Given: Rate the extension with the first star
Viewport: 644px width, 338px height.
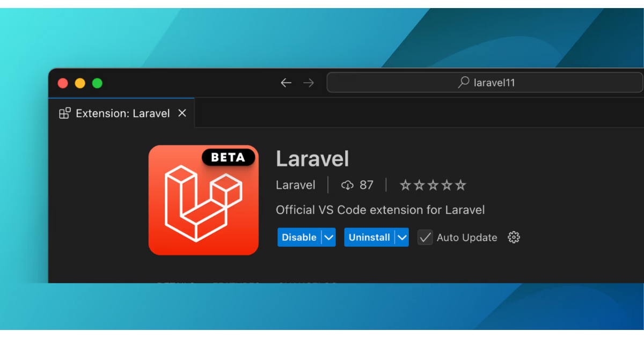Looking at the screenshot, I should pos(405,185).
